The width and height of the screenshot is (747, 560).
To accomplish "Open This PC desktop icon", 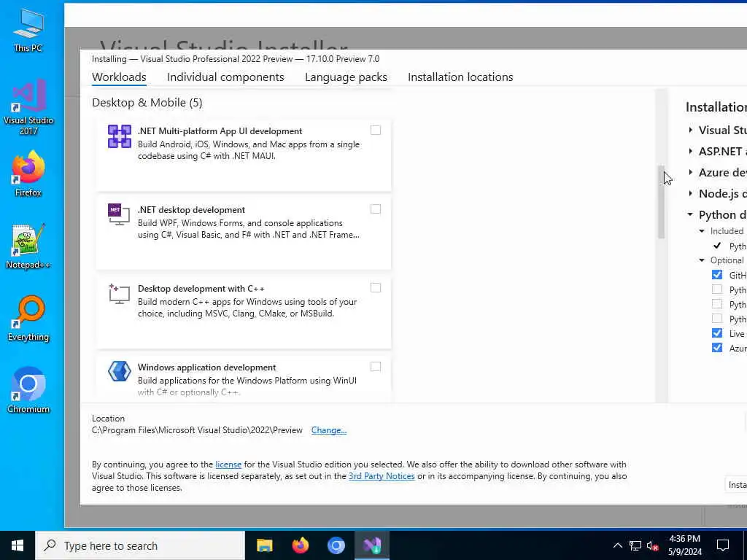I will tap(28, 30).
